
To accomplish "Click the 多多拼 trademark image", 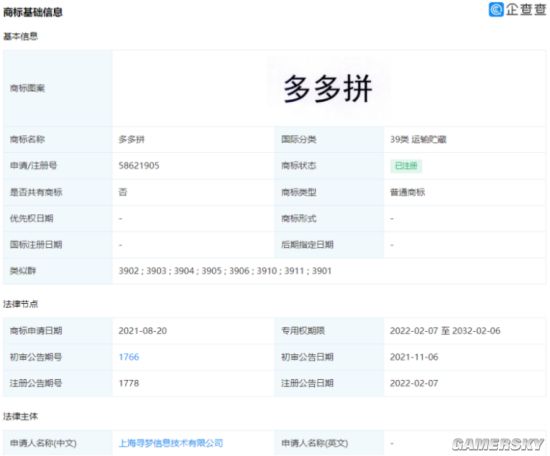I will coord(328,88).
